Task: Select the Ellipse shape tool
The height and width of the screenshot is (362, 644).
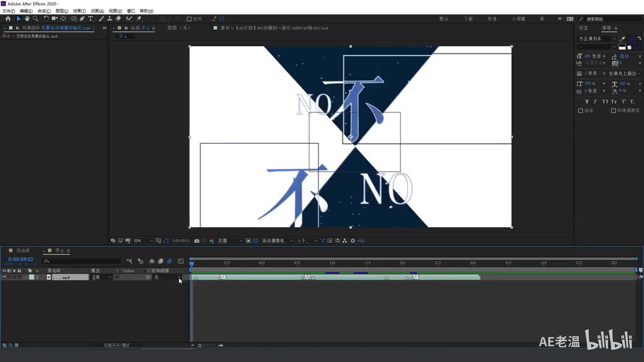Action: (73, 19)
